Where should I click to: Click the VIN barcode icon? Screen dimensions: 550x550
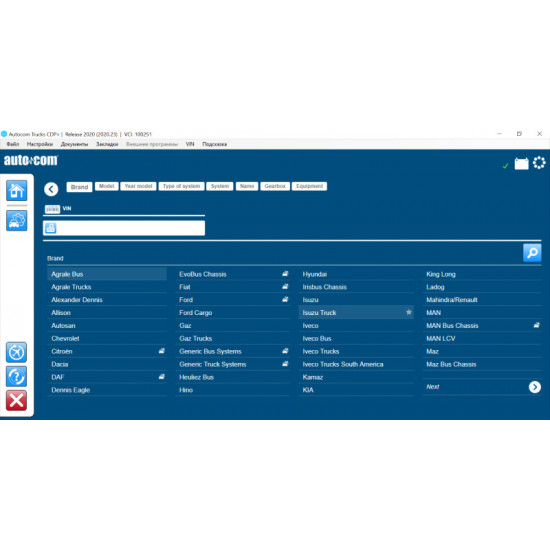52,209
